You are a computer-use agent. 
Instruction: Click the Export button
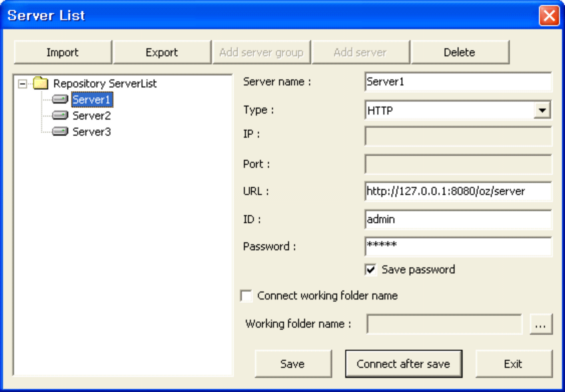click(x=162, y=52)
